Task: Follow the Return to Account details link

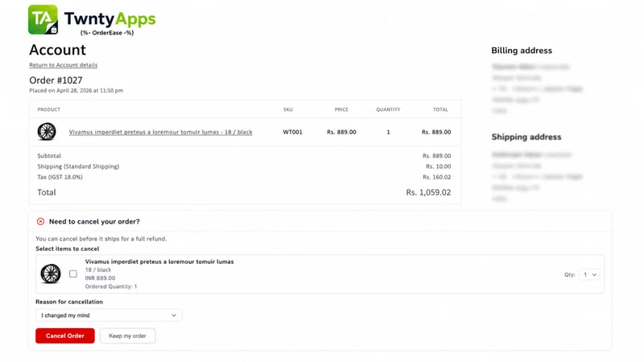Action: click(64, 65)
